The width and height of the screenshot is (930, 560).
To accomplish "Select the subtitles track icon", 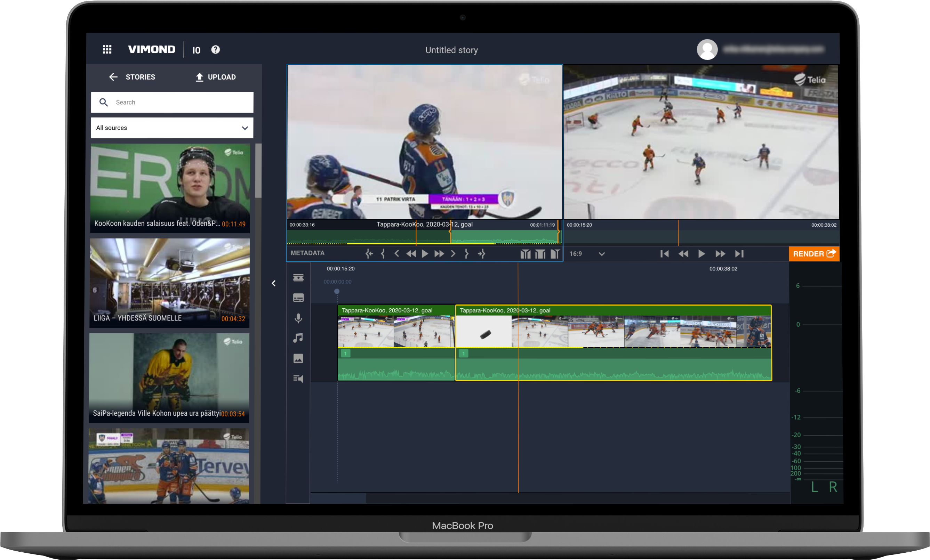I will click(298, 298).
